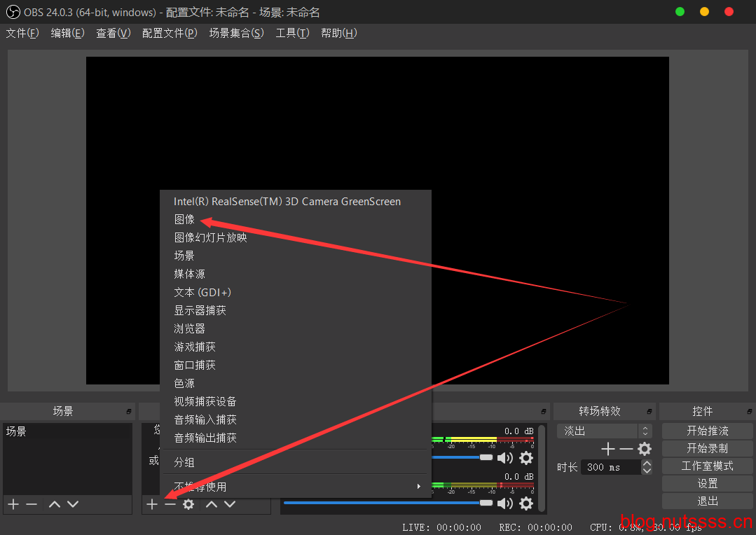
Task: Move source up with arrow icon
Action: tap(212, 504)
